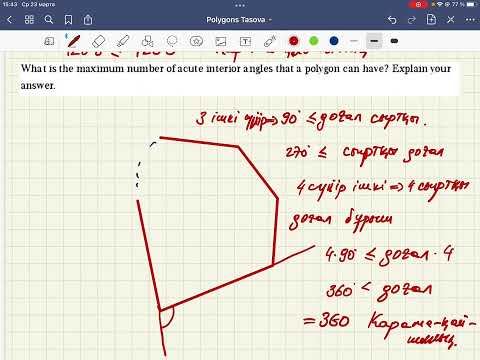This screenshot has width=480, height=360.
Task: Open the share and export menu
Action: click(x=88, y=20)
